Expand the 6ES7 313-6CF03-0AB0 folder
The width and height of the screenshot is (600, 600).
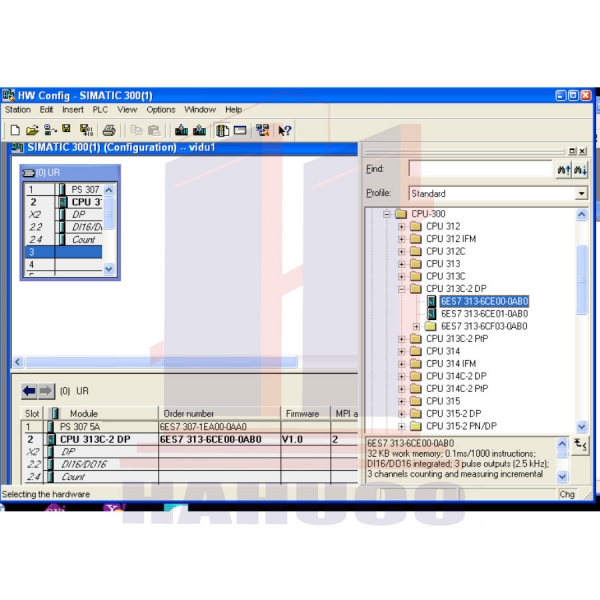(416, 326)
